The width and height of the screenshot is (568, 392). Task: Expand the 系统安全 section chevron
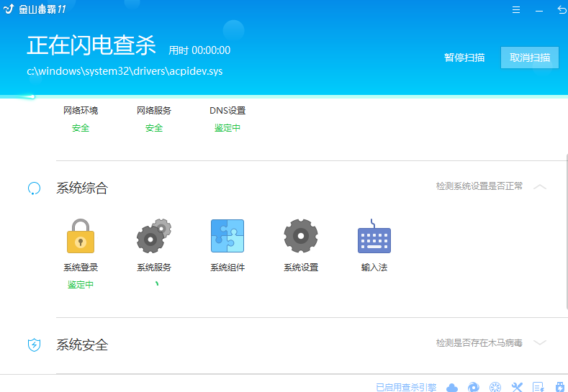(540, 343)
